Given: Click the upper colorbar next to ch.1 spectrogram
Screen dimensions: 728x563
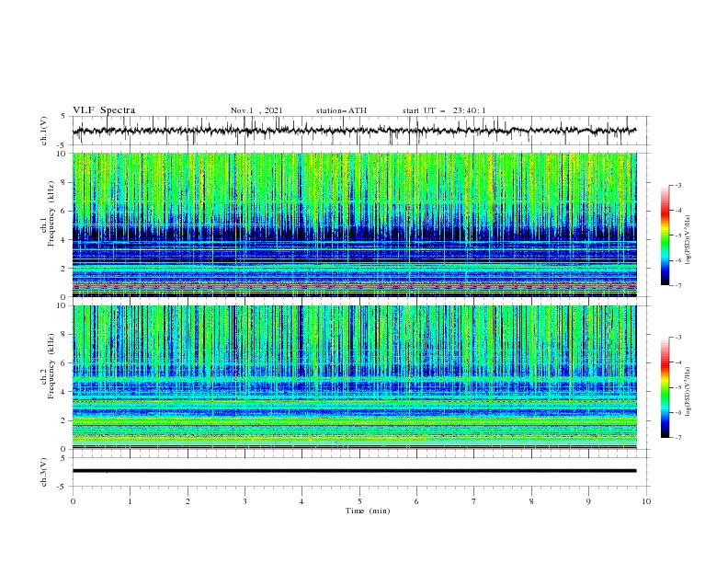Looking at the screenshot, I should click(x=665, y=235).
